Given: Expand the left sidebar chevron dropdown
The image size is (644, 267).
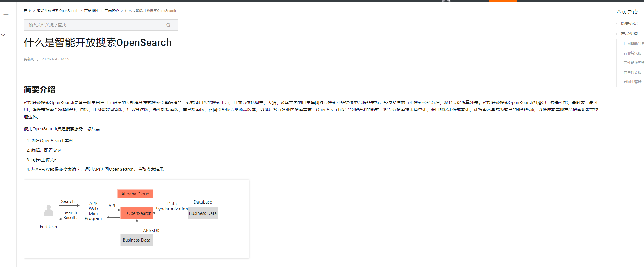Looking at the screenshot, I should 3,35.
